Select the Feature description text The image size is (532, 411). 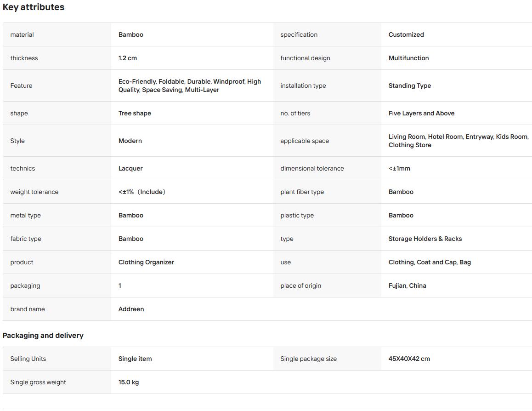(x=190, y=86)
